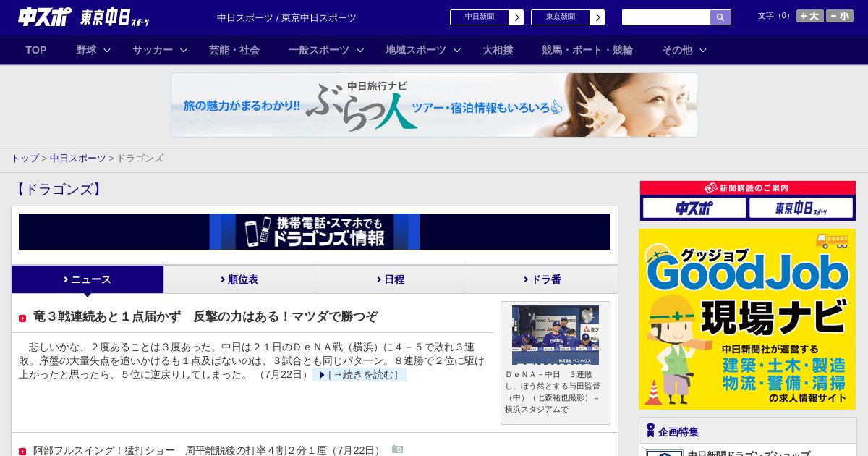
Task: Follow the トップ breadcrumb link
Action: pos(25,158)
